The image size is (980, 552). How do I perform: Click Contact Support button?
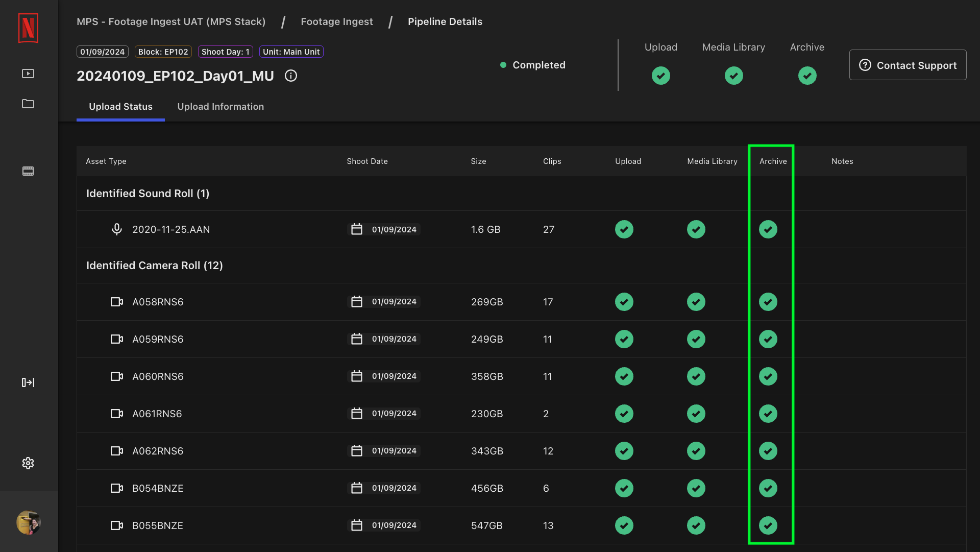pyautogui.click(x=908, y=65)
